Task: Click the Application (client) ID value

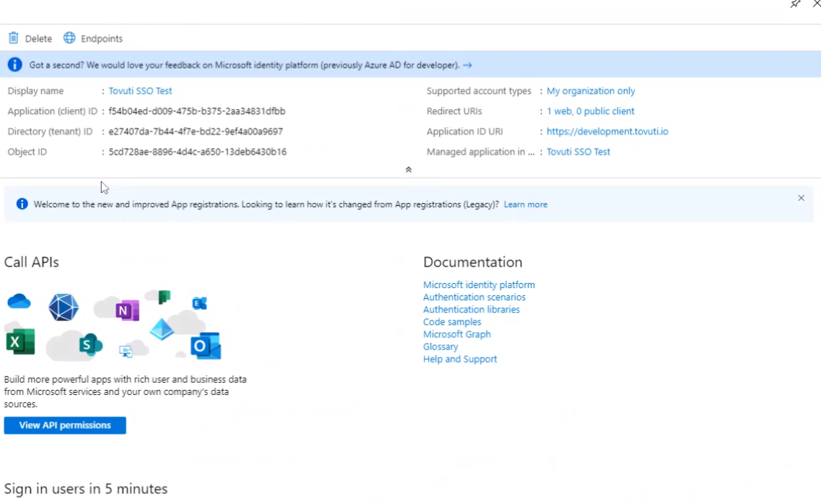Action: pyautogui.click(x=196, y=111)
